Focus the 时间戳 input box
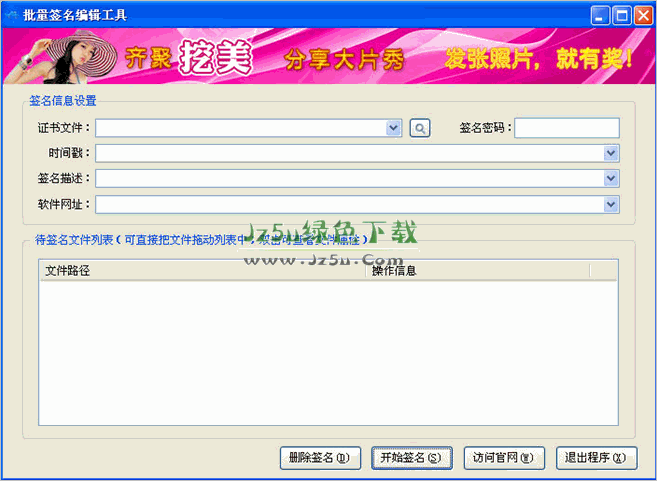This screenshot has width=657, height=481. pos(350,153)
